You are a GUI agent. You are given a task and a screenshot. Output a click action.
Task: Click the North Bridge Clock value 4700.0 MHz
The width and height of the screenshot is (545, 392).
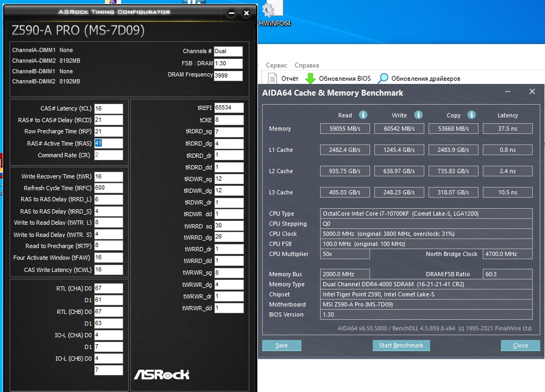[x=507, y=254]
